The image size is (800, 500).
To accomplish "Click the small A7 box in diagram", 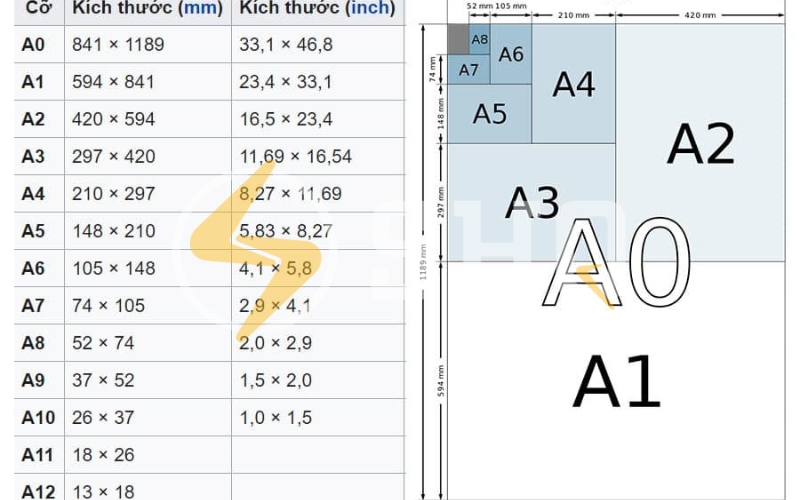I will click(468, 70).
